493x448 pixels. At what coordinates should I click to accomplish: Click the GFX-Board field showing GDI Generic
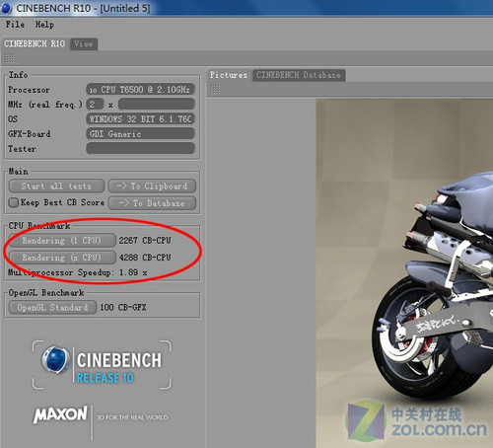(x=140, y=134)
